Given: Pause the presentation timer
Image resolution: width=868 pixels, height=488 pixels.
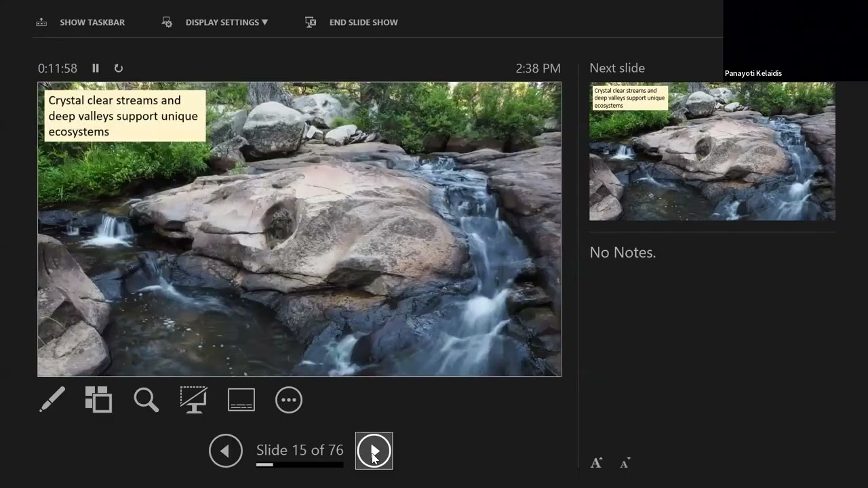Looking at the screenshot, I should 96,68.
